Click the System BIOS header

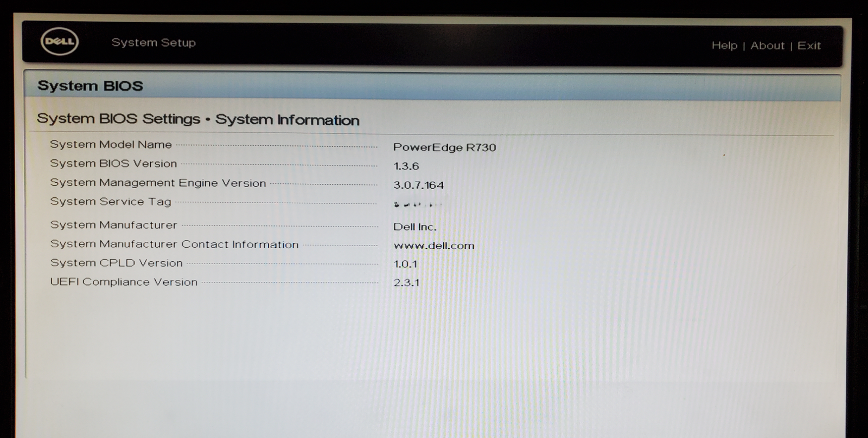(90, 86)
